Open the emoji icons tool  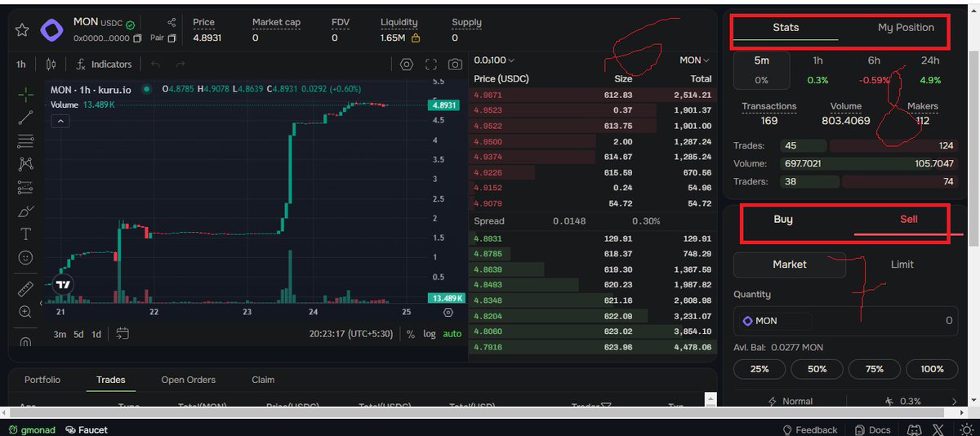[x=25, y=257]
